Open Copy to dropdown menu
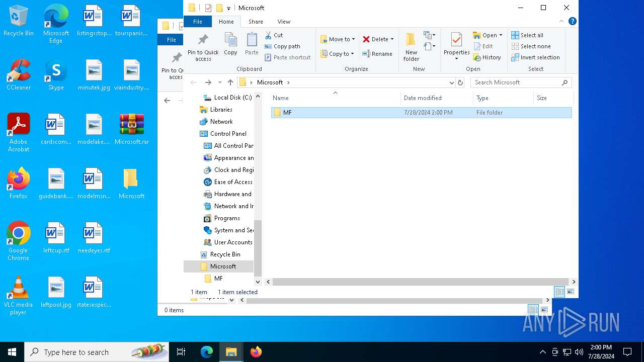 click(x=337, y=54)
